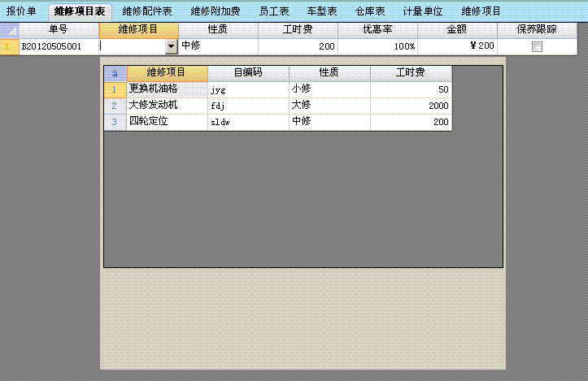Click the select-all corner of the main table
Viewport: 588px width, 381px height.
click(10, 30)
